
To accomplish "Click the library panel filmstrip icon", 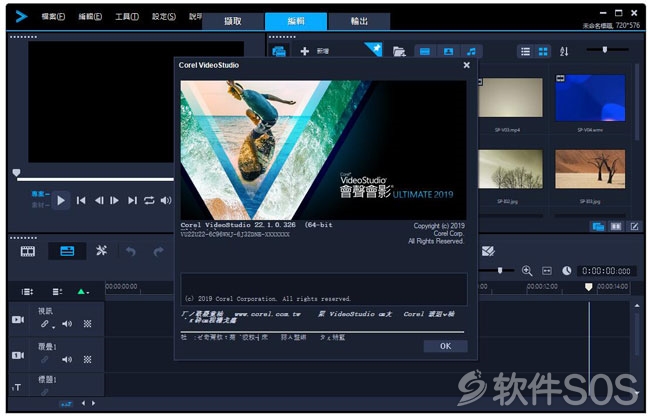I will coord(616,227).
